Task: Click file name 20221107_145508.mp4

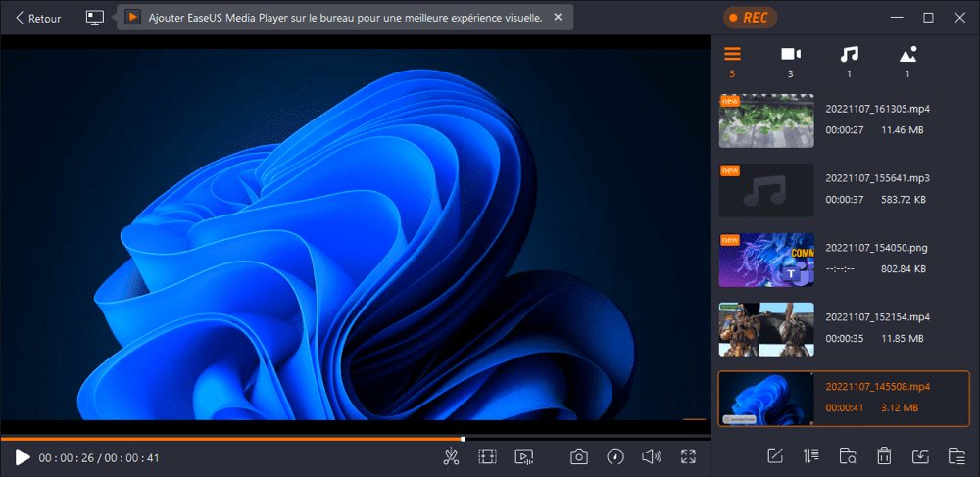Action: tap(877, 387)
